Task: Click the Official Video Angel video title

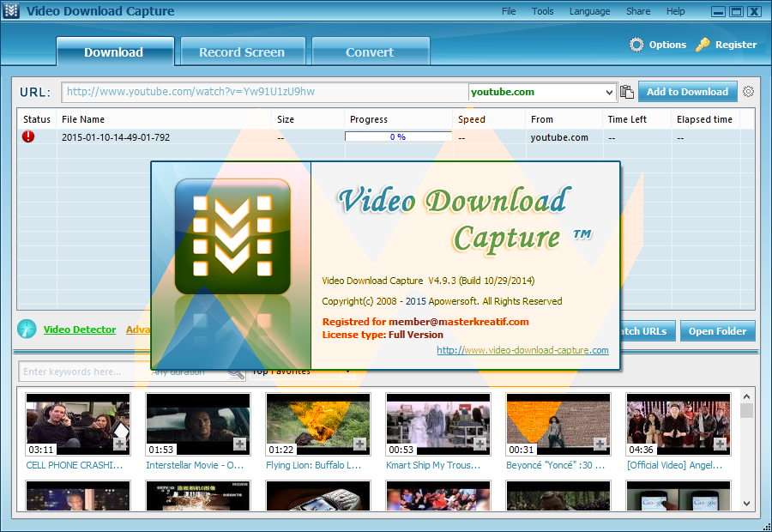Action: coord(674,465)
